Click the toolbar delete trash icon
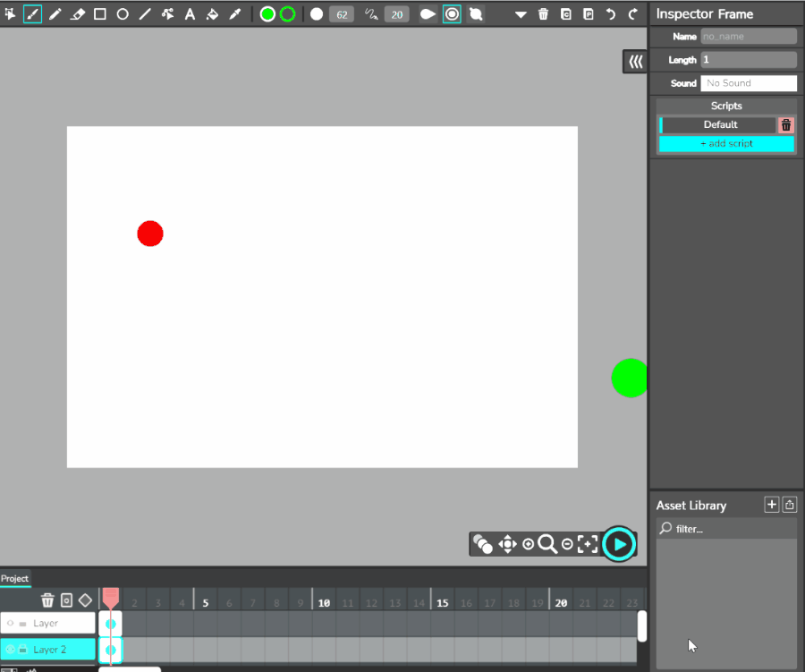The image size is (805, 672). [543, 14]
